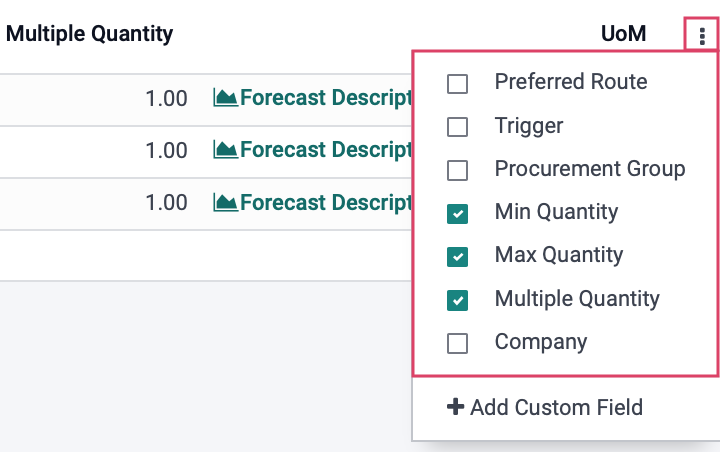
Task: Open Forecast Description link in second row
Action: pyautogui.click(x=326, y=149)
